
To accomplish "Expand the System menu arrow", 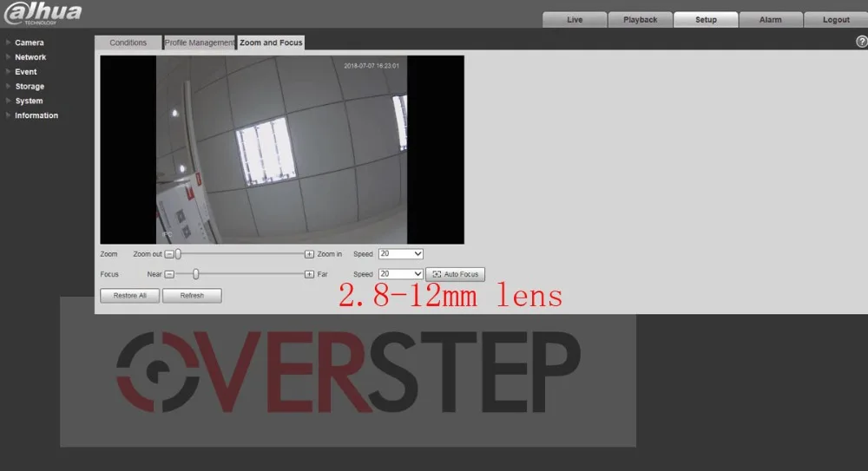I will [x=9, y=101].
